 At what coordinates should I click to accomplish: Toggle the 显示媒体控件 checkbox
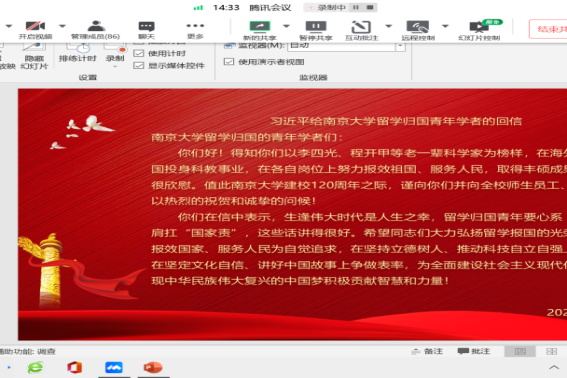pyautogui.click(x=138, y=65)
